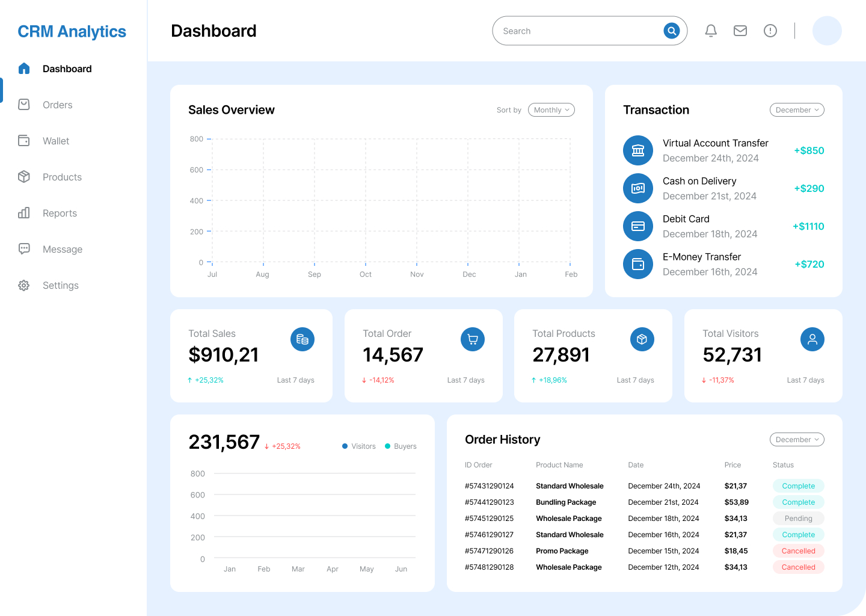Click the Total Order cart icon
This screenshot has height=616, width=866.
tap(473, 339)
